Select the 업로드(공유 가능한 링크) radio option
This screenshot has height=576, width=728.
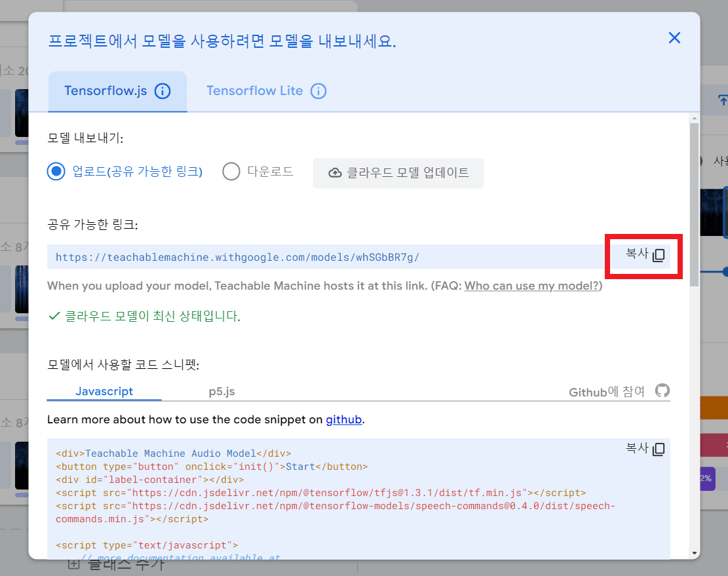tap(56, 171)
